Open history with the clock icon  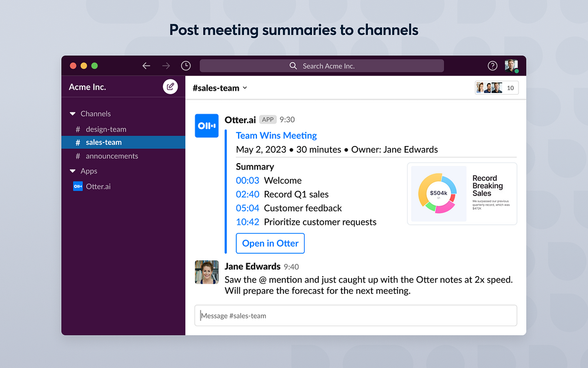coord(186,66)
